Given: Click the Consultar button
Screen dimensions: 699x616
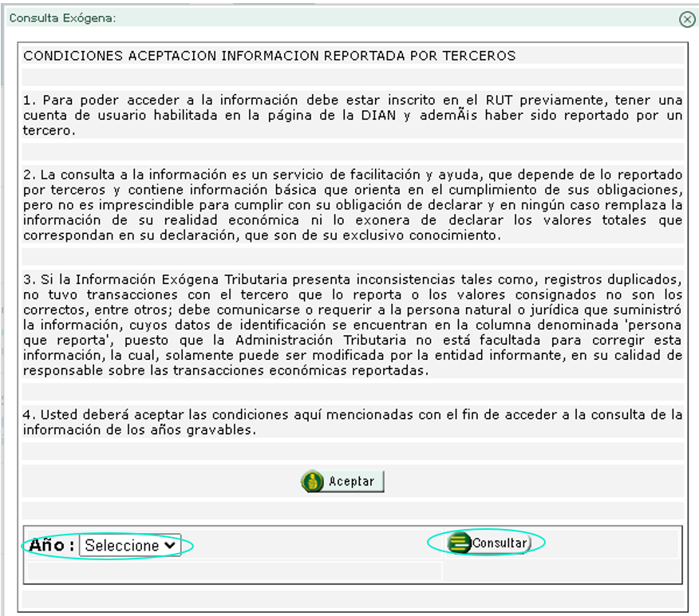Looking at the screenshot, I should click(x=488, y=543).
